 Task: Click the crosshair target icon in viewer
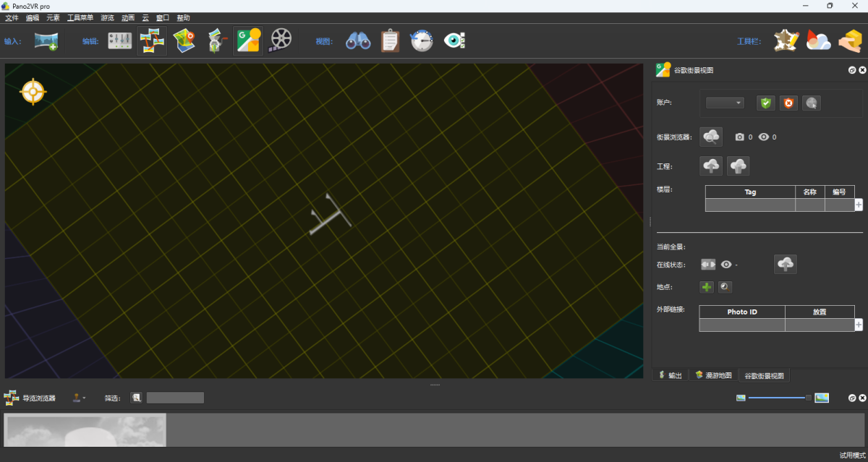[33, 92]
